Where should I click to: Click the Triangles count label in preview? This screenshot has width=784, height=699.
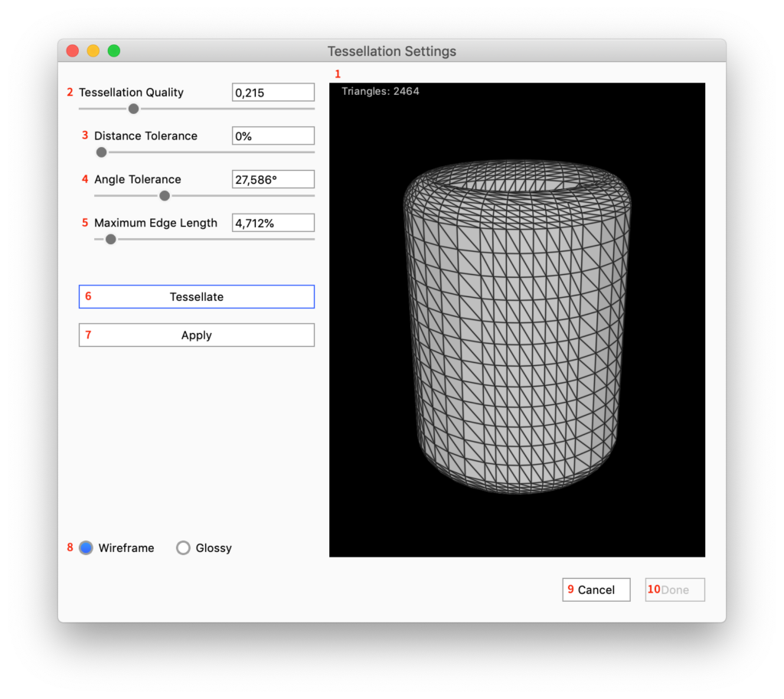[x=381, y=92]
